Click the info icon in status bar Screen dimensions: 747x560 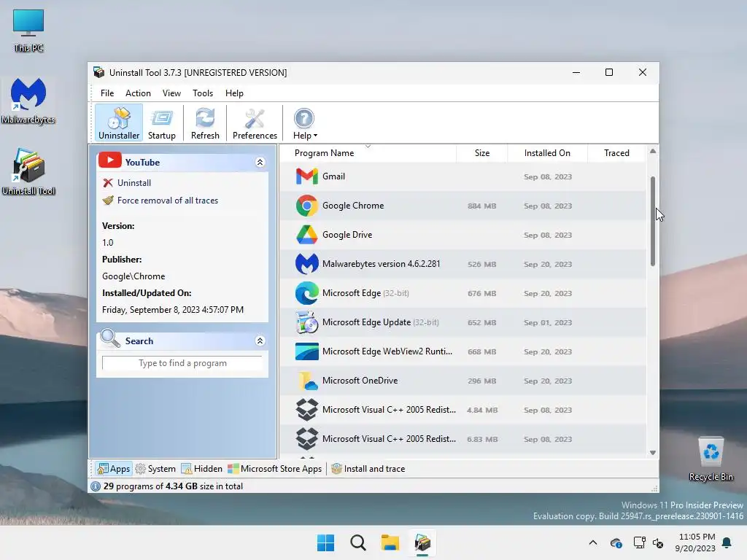pyautogui.click(x=96, y=486)
